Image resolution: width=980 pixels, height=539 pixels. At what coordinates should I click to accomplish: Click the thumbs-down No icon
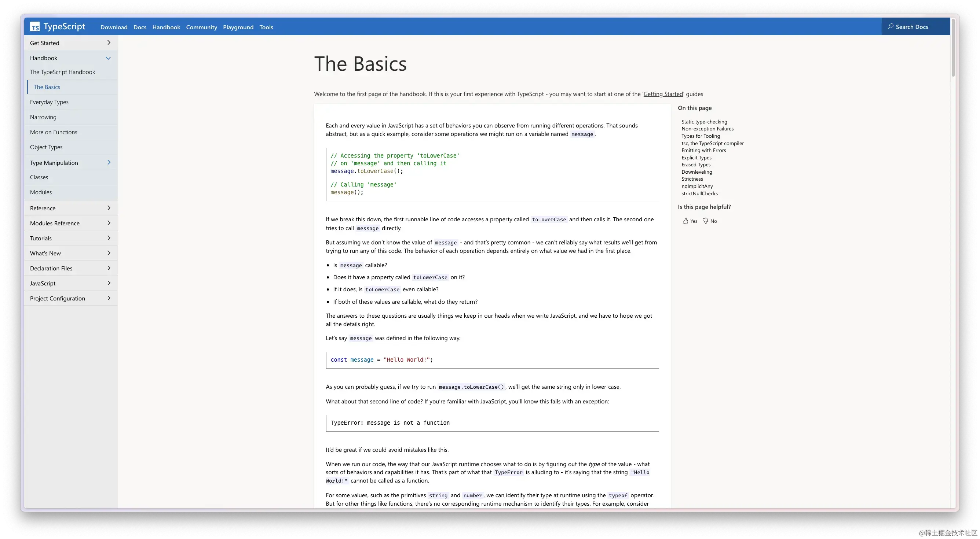pyautogui.click(x=705, y=221)
